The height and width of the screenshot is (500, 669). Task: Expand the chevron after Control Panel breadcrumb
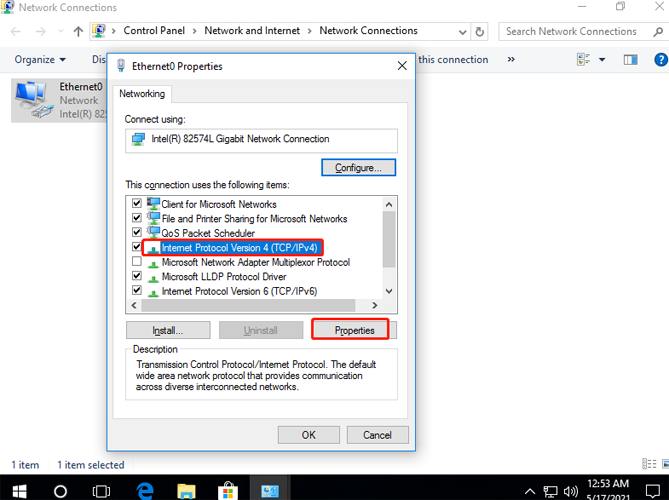pyautogui.click(x=194, y=31)
